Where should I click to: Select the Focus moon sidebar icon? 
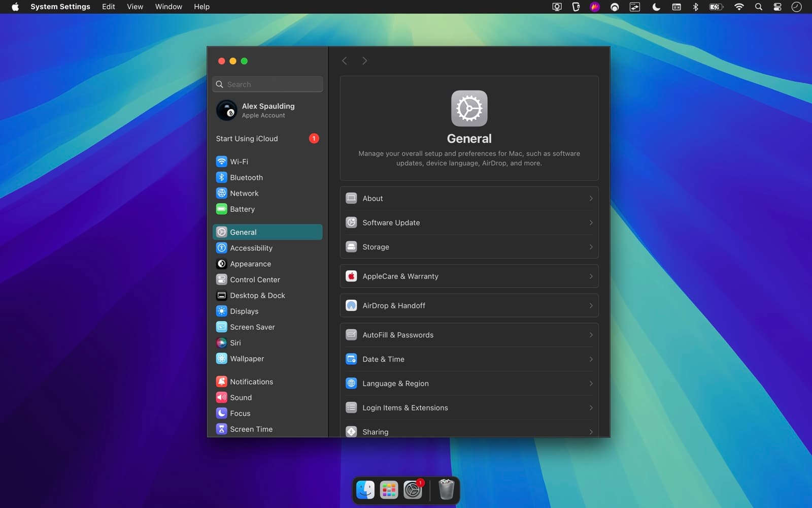click(221, 413)
